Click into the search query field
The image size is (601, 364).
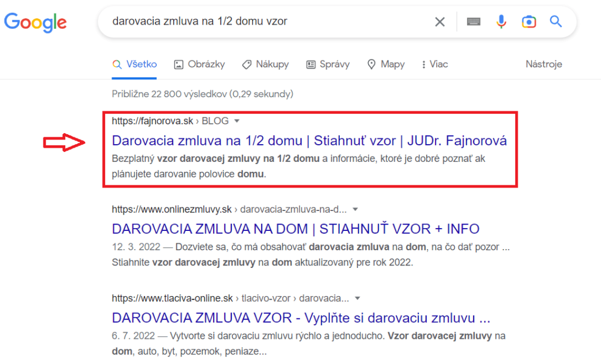268,22
